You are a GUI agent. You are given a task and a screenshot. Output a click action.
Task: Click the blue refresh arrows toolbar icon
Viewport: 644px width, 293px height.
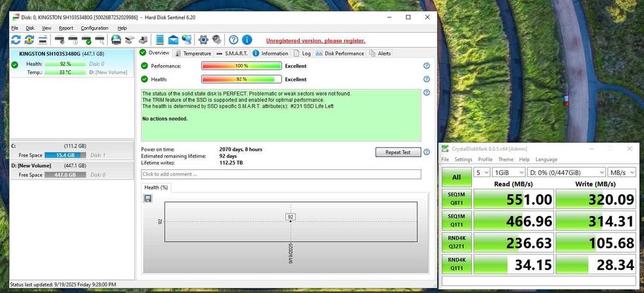tap(15, 40)
